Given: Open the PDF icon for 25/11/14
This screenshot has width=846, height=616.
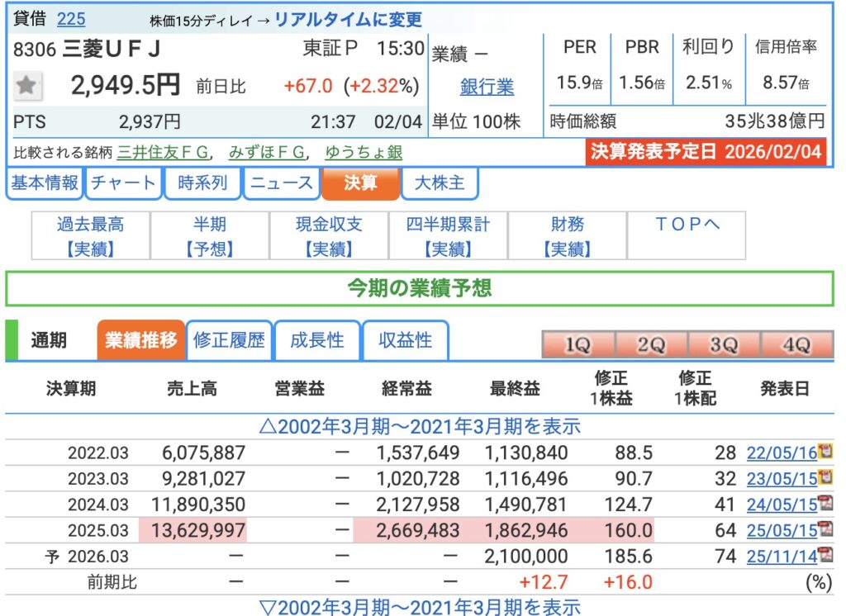Looking at the screenshot, I should (824, 556).
